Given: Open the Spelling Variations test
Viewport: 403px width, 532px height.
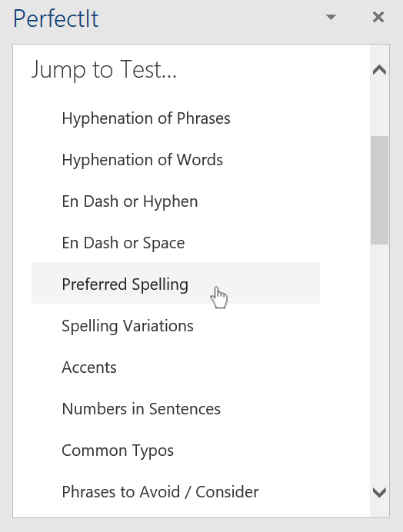Looking at the screenshot, I should point(175,326).
